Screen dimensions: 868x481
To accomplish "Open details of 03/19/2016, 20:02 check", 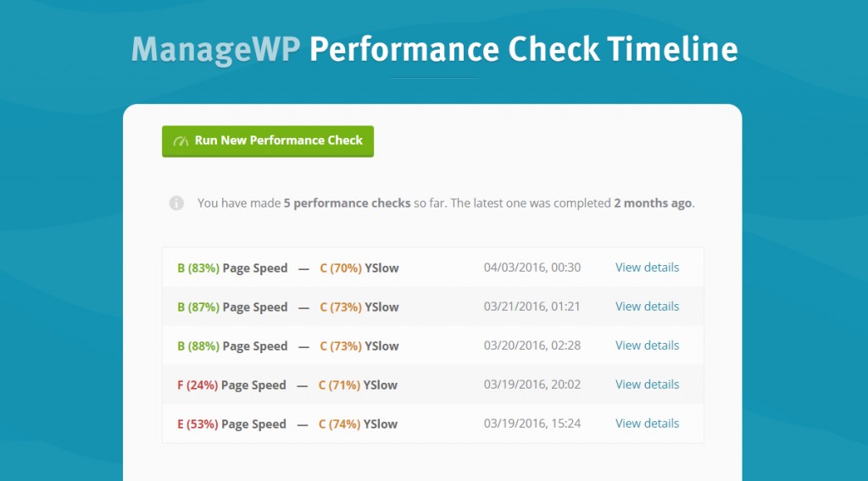I will tap(647, 384).
